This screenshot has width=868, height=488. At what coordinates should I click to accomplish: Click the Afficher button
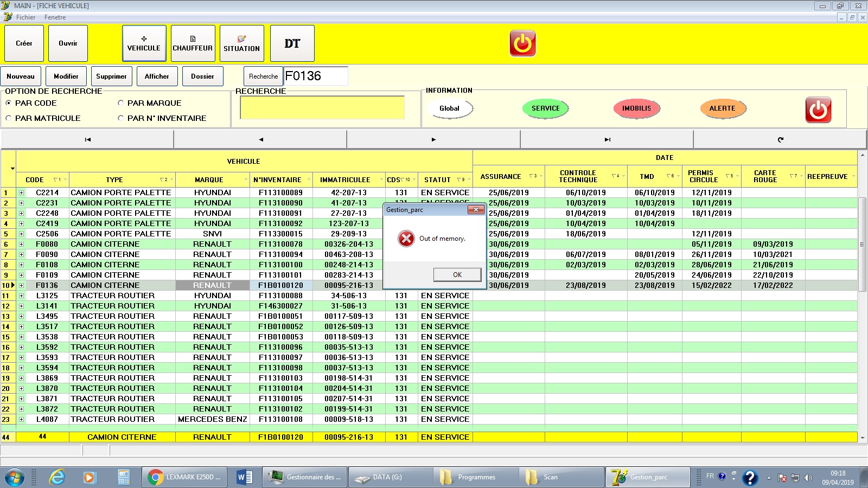click(157, 76)
